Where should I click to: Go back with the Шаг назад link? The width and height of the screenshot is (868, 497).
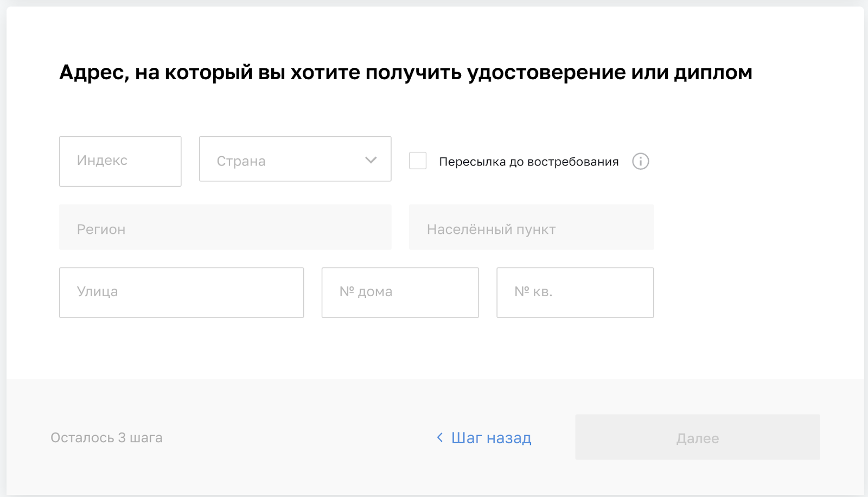pos(484,438)
